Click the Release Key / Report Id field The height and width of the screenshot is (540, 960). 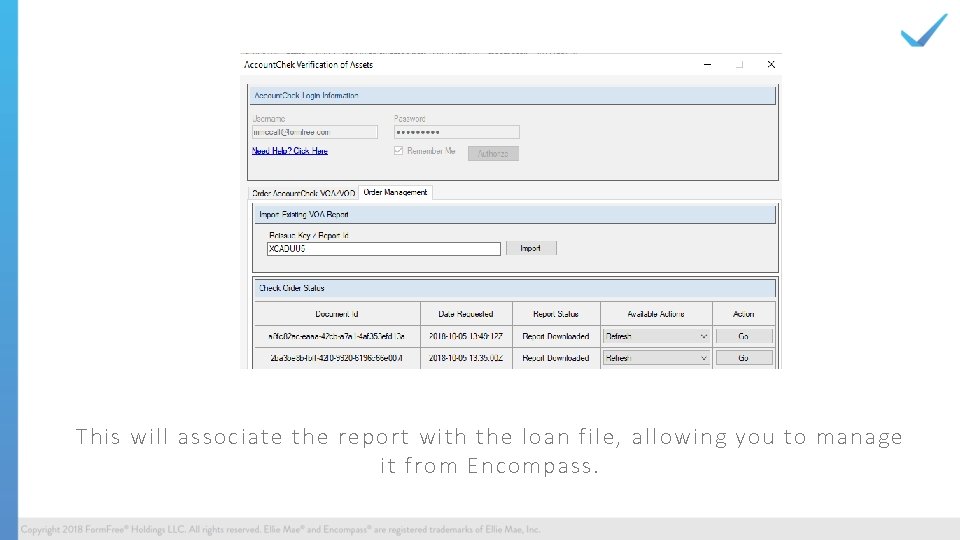tap(384, 249)
